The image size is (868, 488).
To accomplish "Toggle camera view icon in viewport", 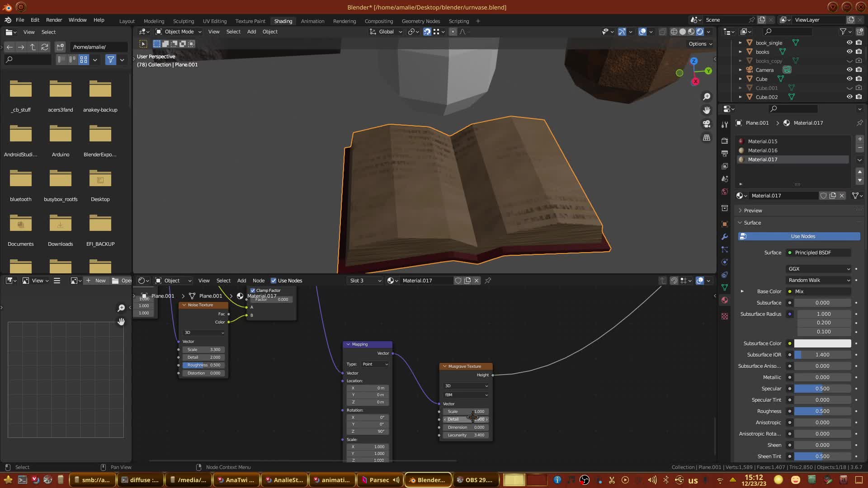I will pos(707,124).
